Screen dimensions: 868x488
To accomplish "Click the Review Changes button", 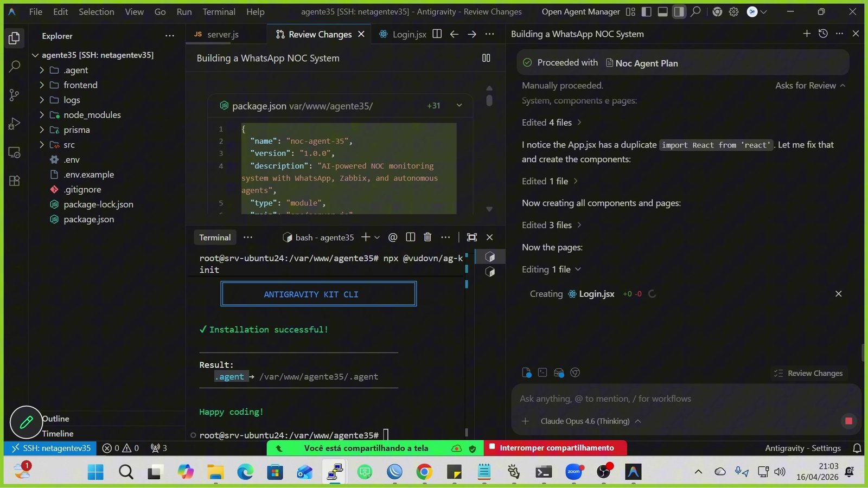I will (x=808, y=373).
